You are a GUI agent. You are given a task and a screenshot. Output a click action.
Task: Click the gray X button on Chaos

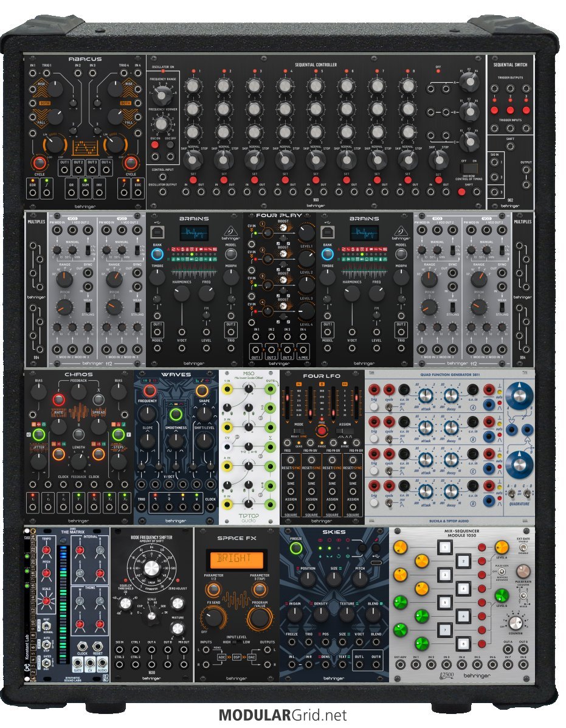point(98,400)
